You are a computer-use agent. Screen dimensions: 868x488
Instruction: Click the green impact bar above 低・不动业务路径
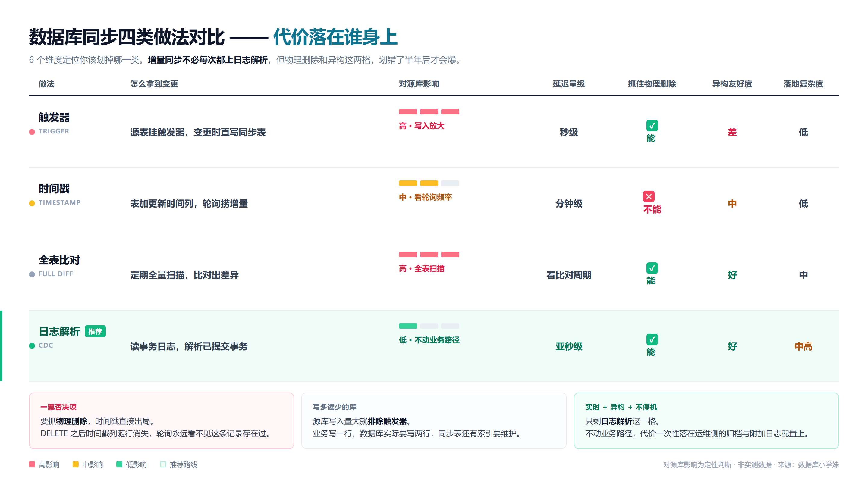click(408, 326)
